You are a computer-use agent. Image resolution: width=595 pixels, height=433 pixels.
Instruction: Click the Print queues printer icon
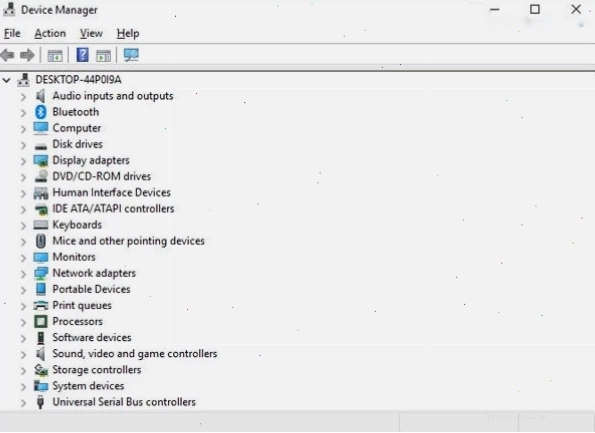[41, 305]
